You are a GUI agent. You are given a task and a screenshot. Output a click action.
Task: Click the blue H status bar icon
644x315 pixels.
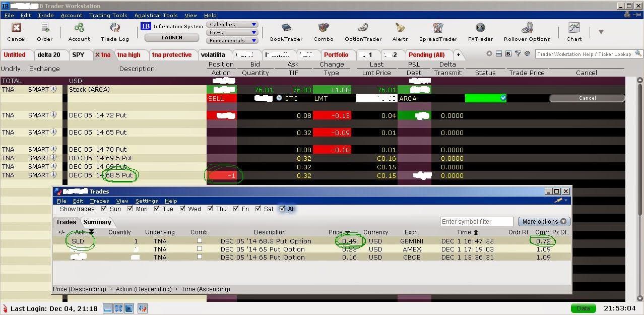pos(128,308)
